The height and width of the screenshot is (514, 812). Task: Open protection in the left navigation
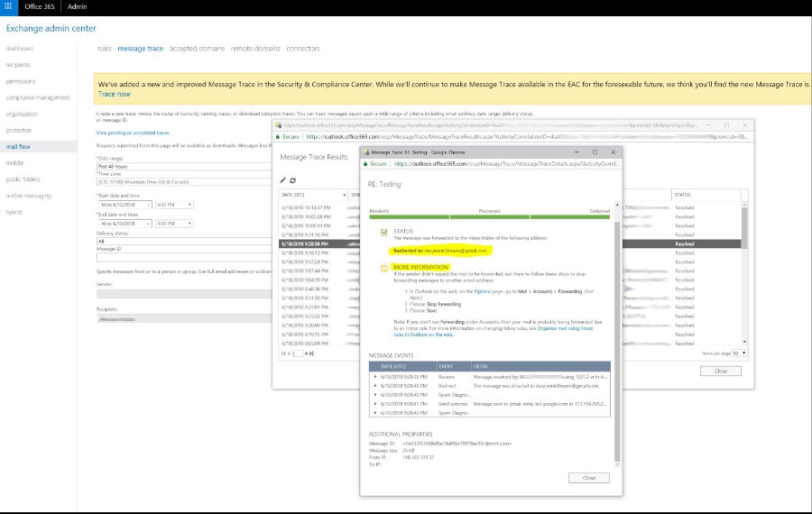pyautogui.click(x=19, y=130)
